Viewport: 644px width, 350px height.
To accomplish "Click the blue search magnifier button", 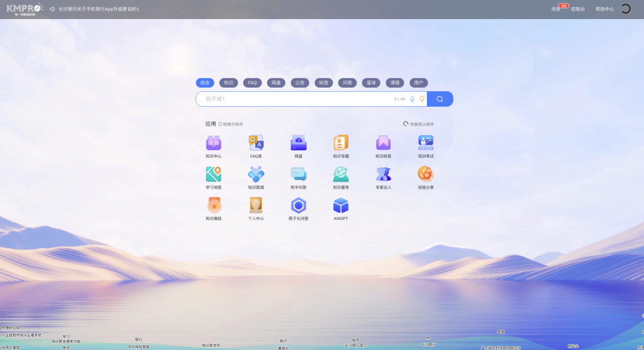I will click(440, 99).
